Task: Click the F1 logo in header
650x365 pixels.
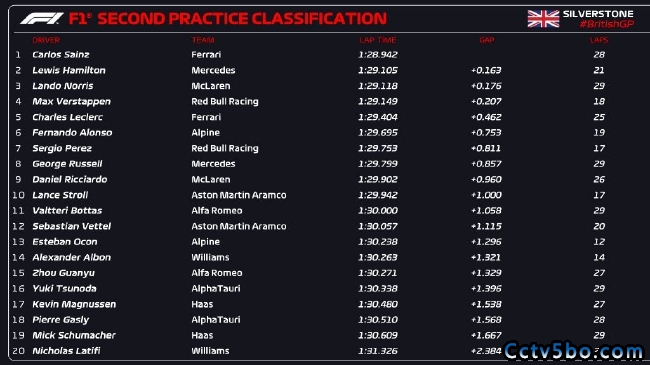Action: [42, 18]
